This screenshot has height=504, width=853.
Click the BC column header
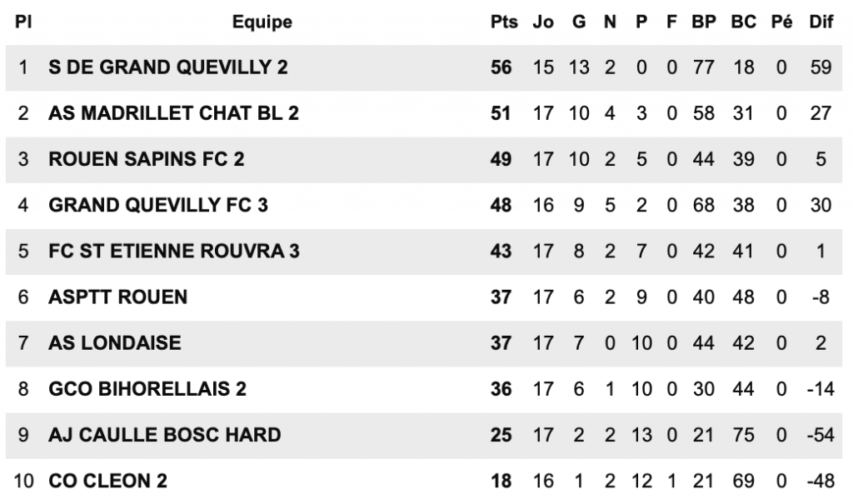[743, 22]
